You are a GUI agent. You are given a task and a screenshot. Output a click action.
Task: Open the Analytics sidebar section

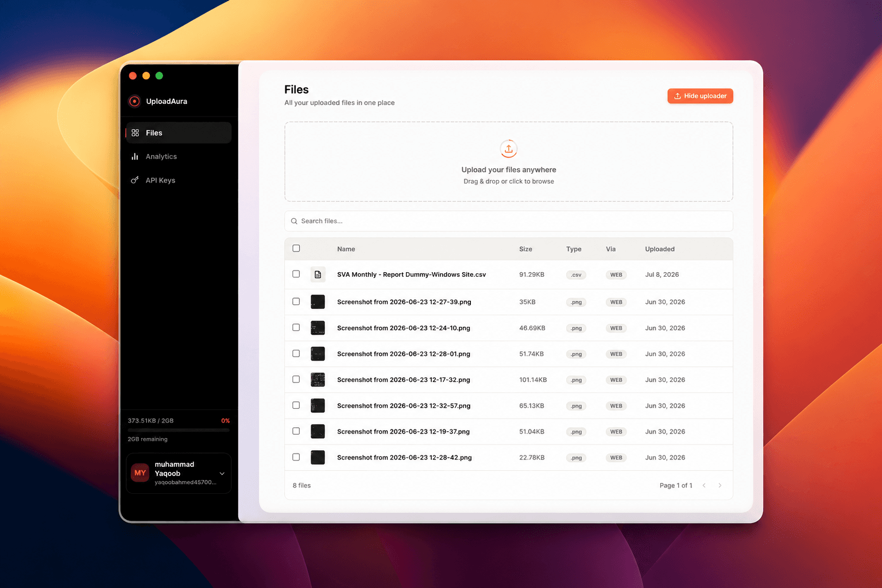coord(179,156)
